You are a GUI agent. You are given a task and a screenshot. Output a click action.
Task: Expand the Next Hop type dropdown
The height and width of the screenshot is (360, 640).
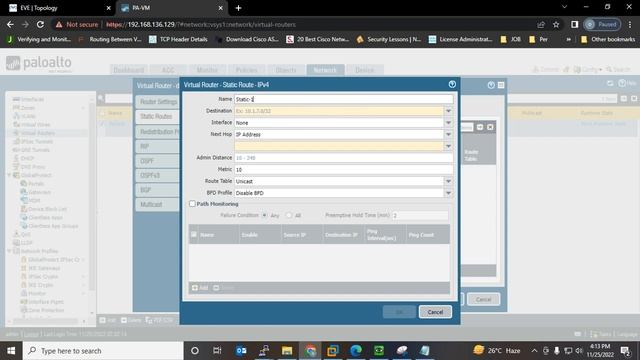click(x=448, y=134)
